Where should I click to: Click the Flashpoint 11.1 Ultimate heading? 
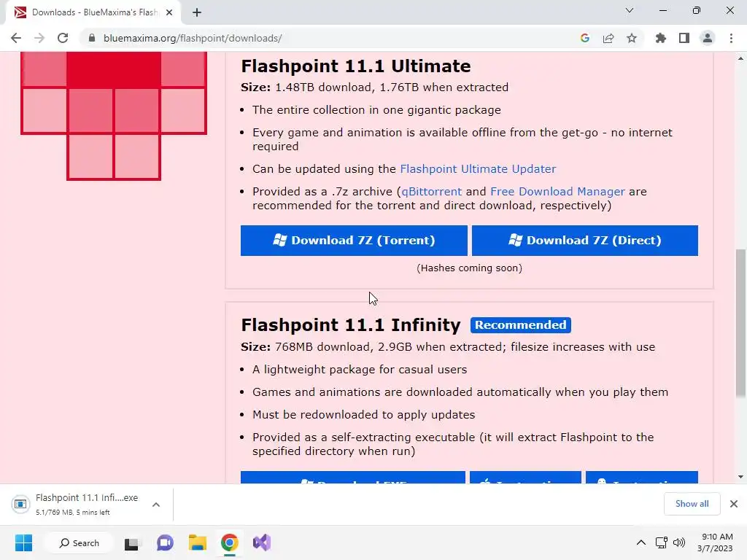(x=356, y=66)
